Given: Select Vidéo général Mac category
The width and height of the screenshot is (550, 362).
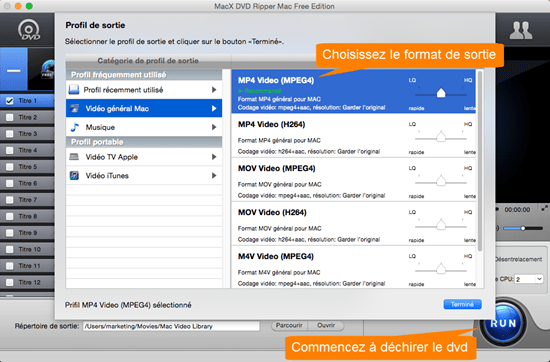Looking at the screenshot, I should pos(144,108).
